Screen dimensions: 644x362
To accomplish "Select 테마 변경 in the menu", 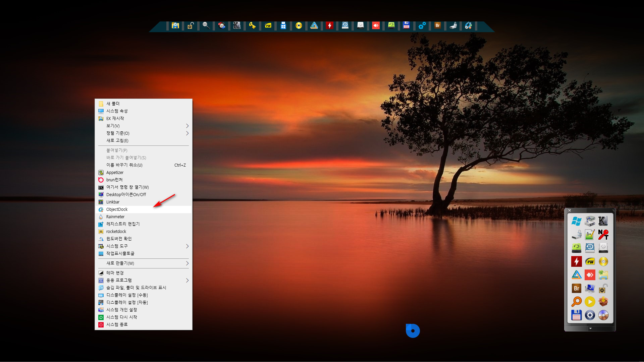I will pos(144,273).
